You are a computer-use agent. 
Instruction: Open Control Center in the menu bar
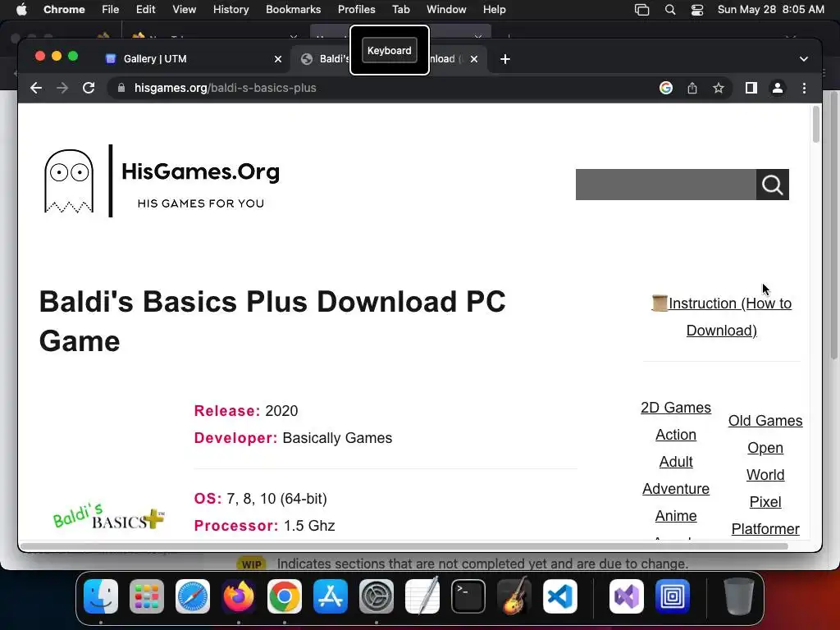tap(697, 10)
